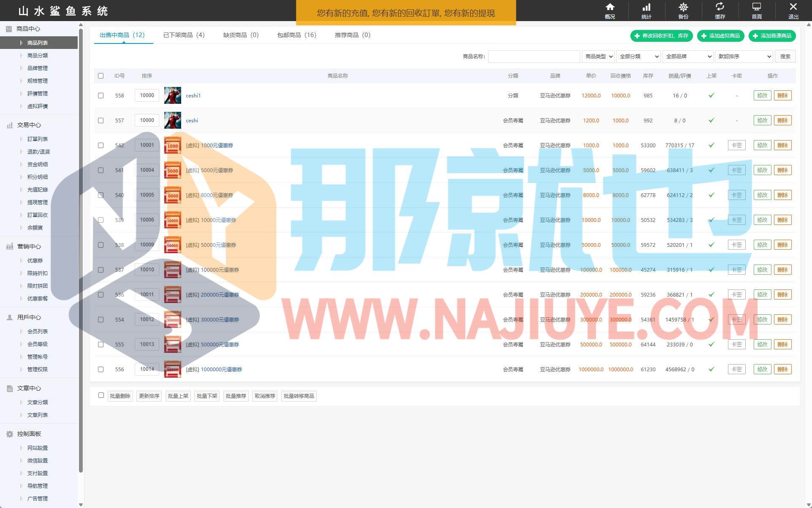Viewport: 812px width, 508px height.
Task: Tick the checkbox for product ID 557
Action: click(100, 120)
